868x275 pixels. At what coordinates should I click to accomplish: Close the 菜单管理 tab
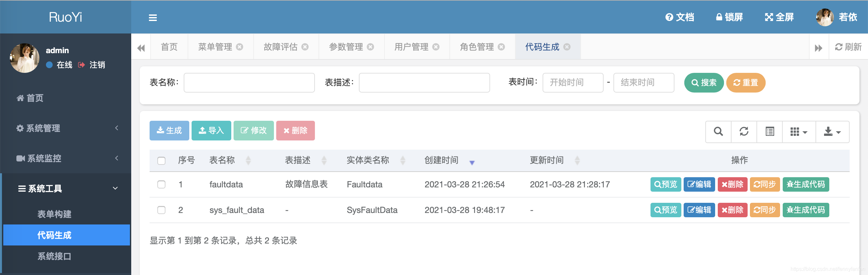pos(239,47)
